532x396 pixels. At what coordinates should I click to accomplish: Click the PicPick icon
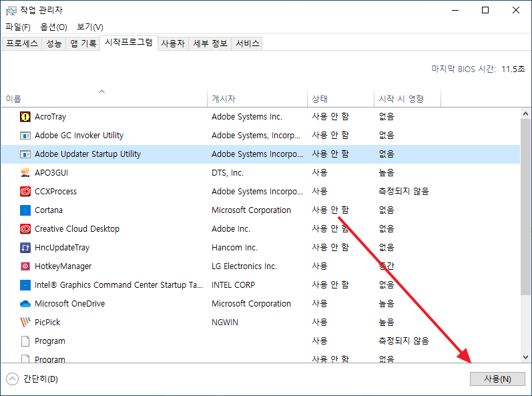pos(25,322)
